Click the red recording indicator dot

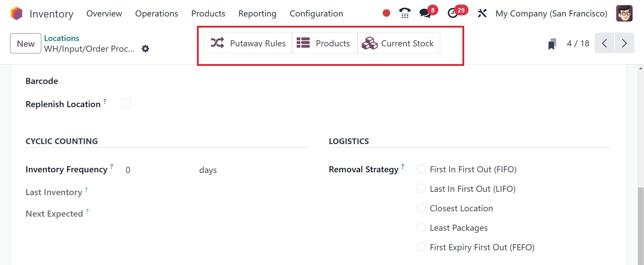pos(386,13)
